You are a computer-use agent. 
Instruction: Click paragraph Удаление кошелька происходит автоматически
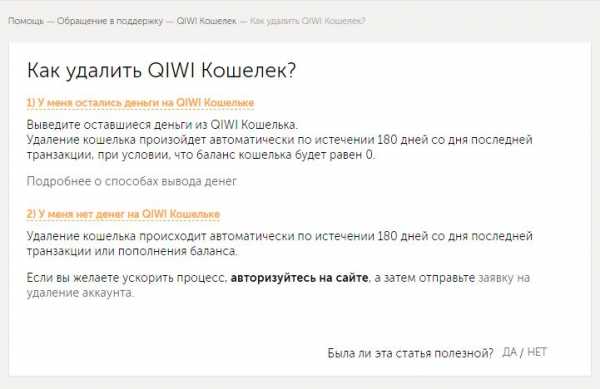(x=279, y=243)
